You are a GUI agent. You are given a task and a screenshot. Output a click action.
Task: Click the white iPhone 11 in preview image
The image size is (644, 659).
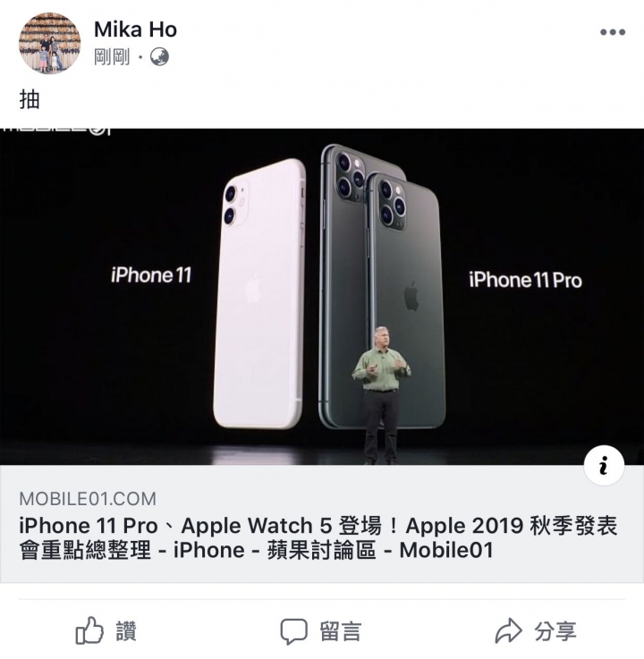(x=259, y=293)
